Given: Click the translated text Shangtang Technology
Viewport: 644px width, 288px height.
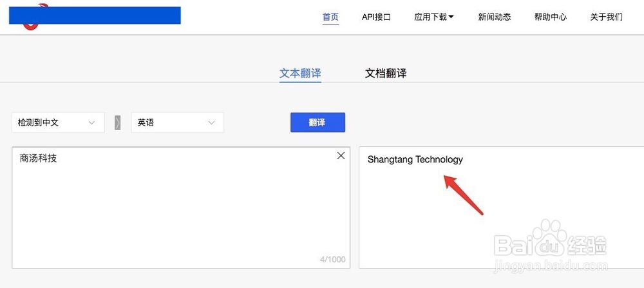Looking at the screenshot, I should (415, 159).
